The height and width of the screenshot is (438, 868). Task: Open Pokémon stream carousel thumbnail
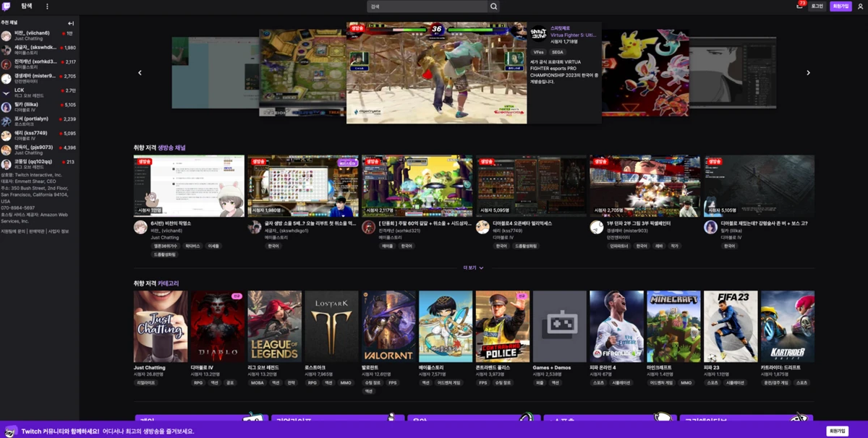pos(645,72)
